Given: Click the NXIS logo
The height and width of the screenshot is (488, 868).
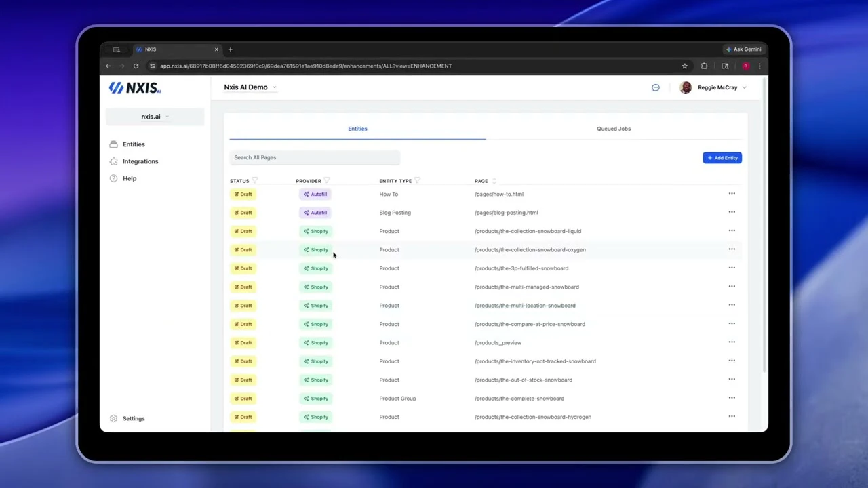Looking at the screenshot, I should 134,87.
